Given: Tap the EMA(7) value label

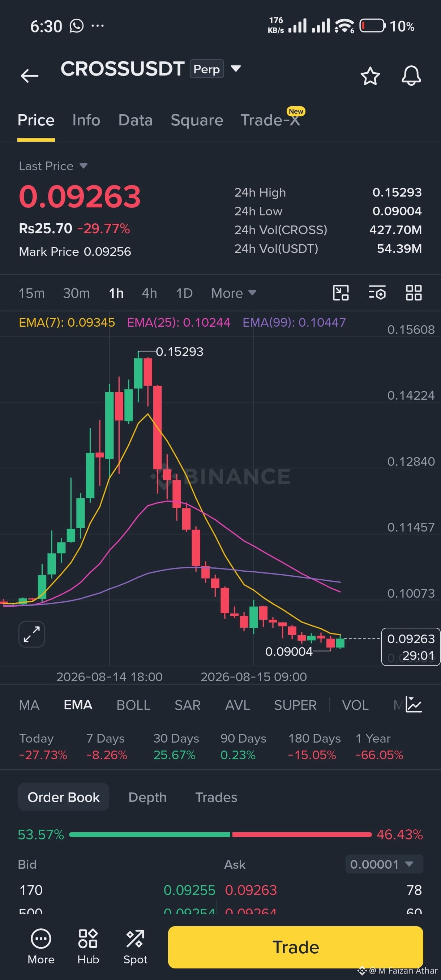Looking at the screenshot, I should tap(67, 322).
